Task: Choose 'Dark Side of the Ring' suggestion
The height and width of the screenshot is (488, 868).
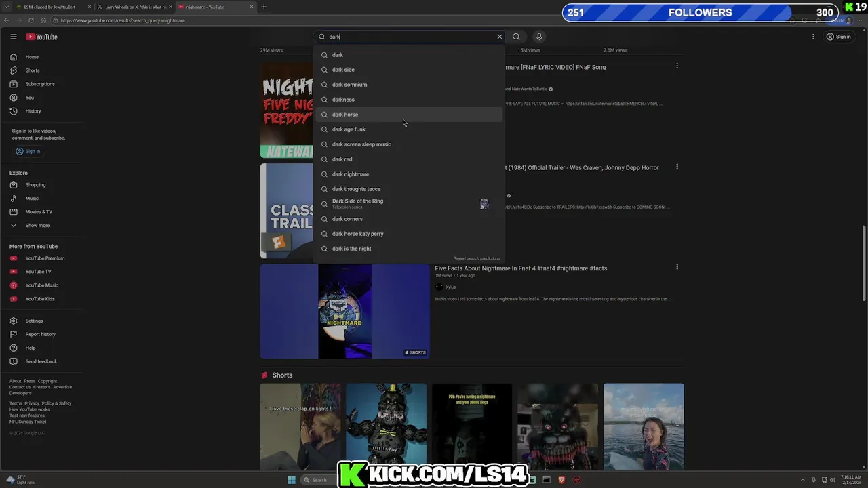Action: click(409, 204)
